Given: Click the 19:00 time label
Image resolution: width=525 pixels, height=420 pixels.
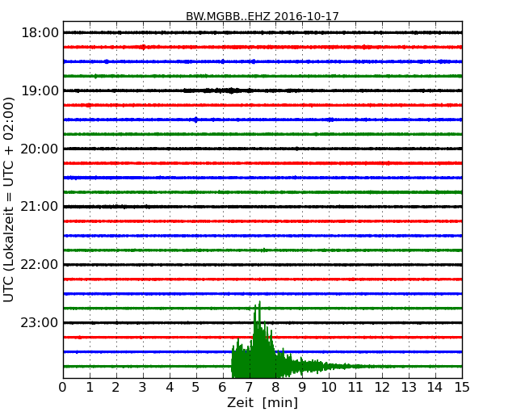Looking at the screenshot, I should (40, 90).
